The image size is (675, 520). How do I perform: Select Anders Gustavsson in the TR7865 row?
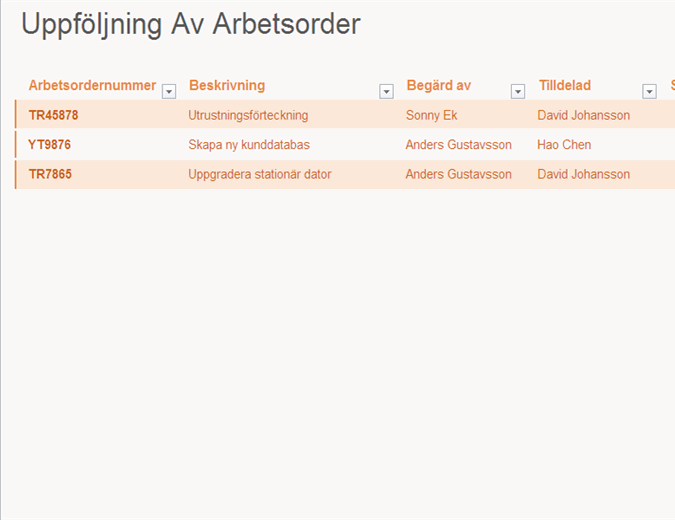(458, 174)
